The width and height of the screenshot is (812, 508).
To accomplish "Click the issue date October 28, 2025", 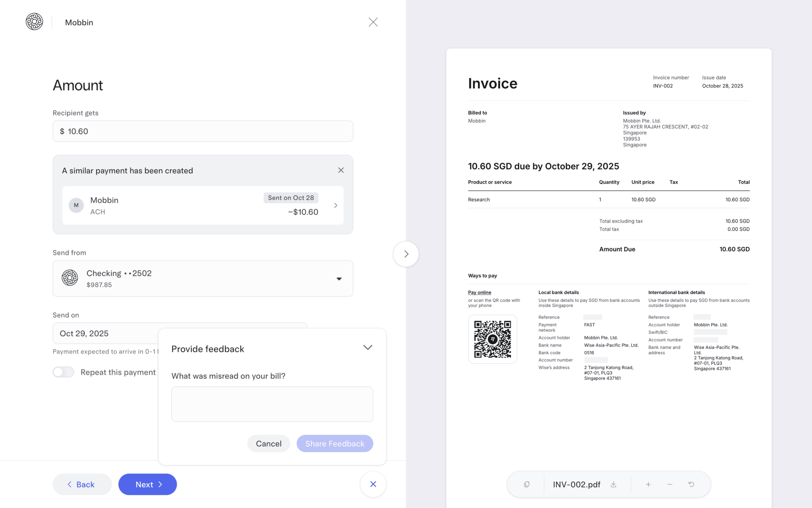I will coord(722,86).
